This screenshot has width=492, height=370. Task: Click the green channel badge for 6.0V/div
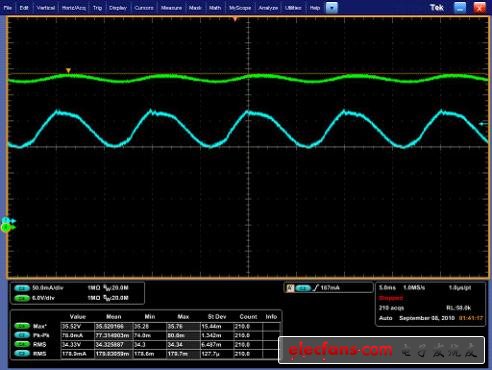(22, 298)
